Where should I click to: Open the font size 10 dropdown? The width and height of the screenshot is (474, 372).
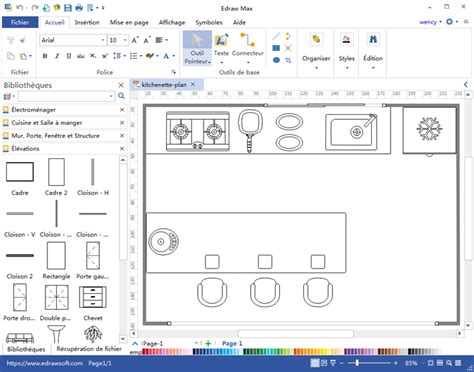coord(125,40)
